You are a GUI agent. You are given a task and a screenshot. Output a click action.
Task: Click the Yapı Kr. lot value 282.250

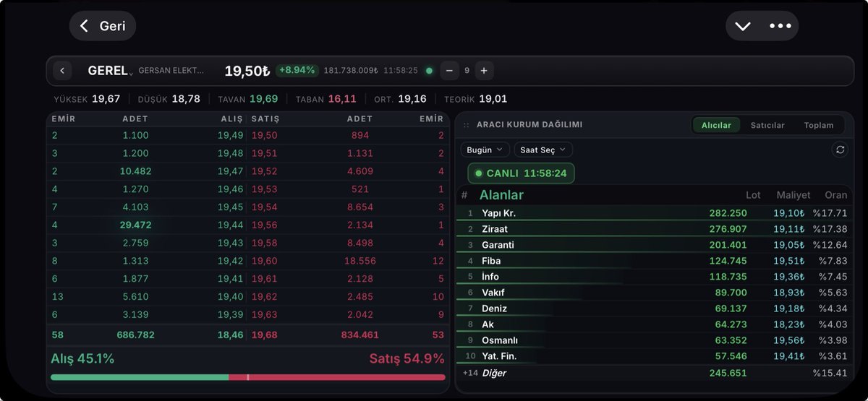728,213
